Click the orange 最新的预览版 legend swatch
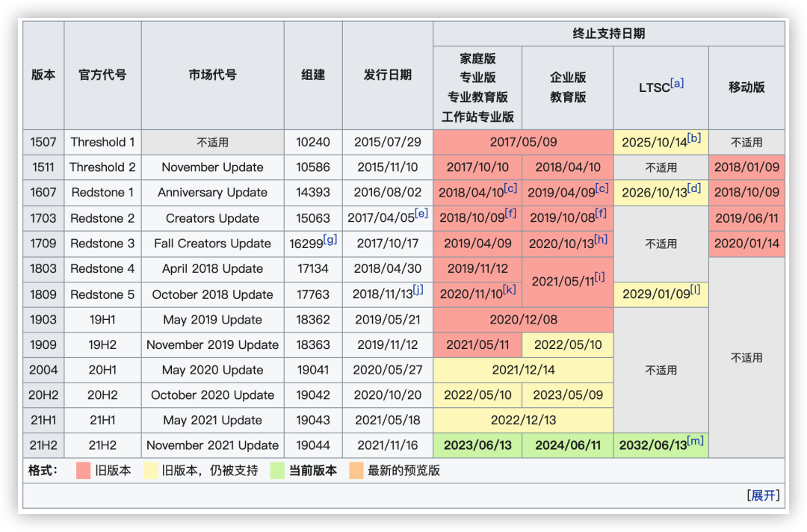Screen dimensions: 807x532 (x=356, y=470)
